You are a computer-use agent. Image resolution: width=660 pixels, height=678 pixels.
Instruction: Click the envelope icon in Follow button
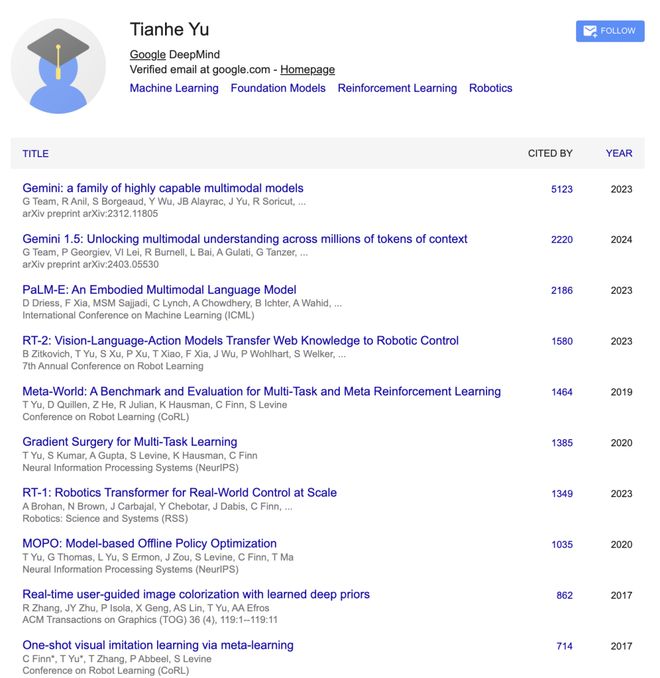pyautogui.click(x=589, y=31)
